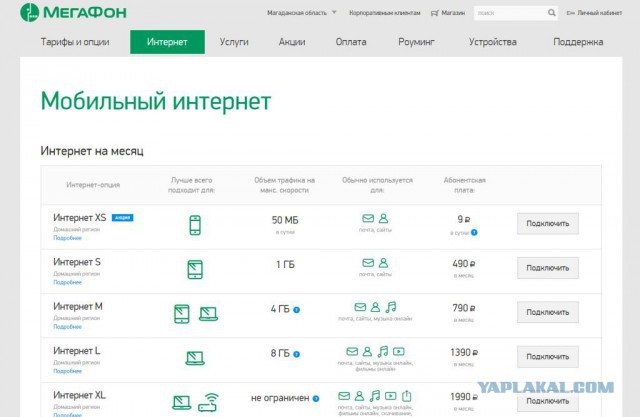Click the Интернет XS option name
The image size is (640, 417).
point(80,217)
